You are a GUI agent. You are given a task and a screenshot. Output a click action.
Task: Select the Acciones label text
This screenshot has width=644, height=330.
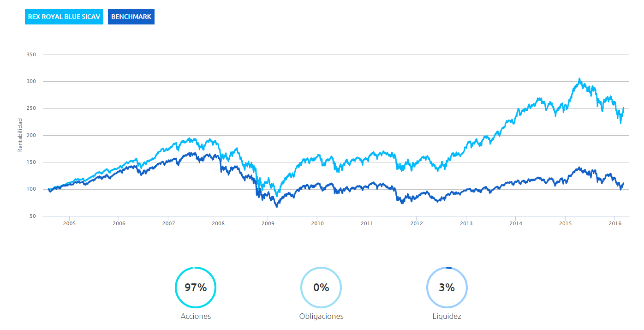click(x=196, y=317)
